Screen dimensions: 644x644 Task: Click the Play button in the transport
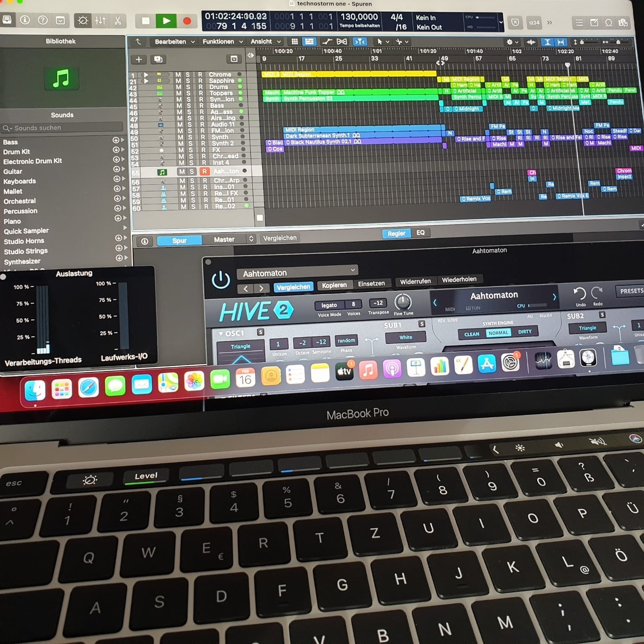coord(166,21)
